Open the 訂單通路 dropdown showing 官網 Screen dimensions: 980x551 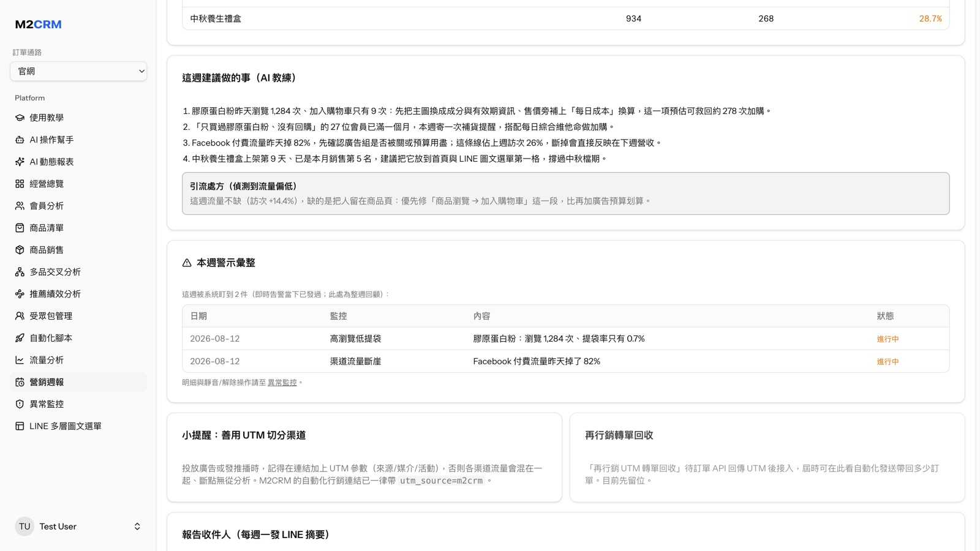click(78, 71)
